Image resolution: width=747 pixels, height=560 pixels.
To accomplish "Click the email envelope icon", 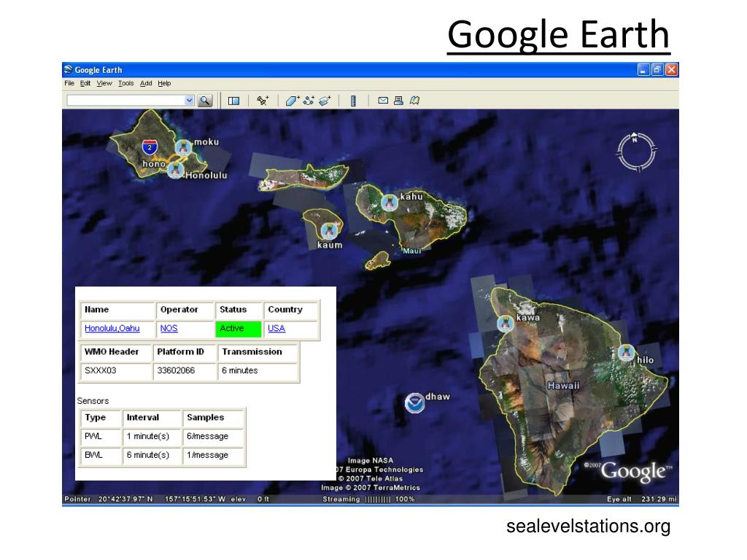I will coord(383,101).
